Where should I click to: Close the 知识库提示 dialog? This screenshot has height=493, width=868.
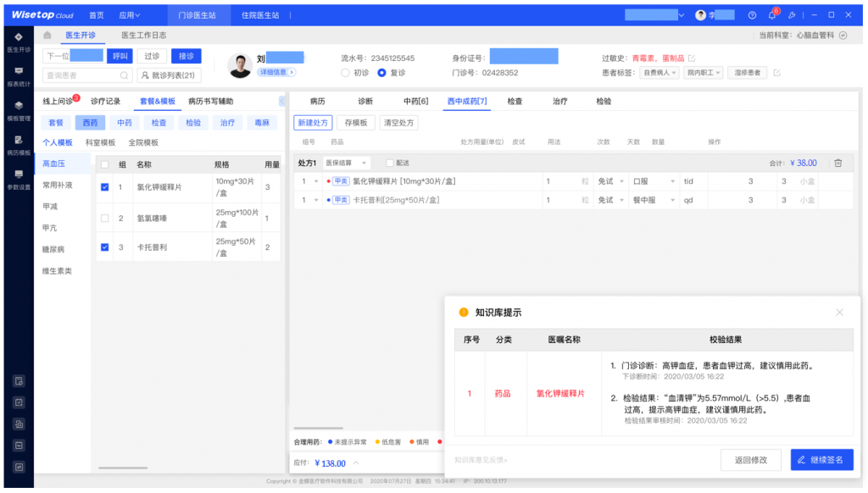pyautogui.click(x=839, y=313)
